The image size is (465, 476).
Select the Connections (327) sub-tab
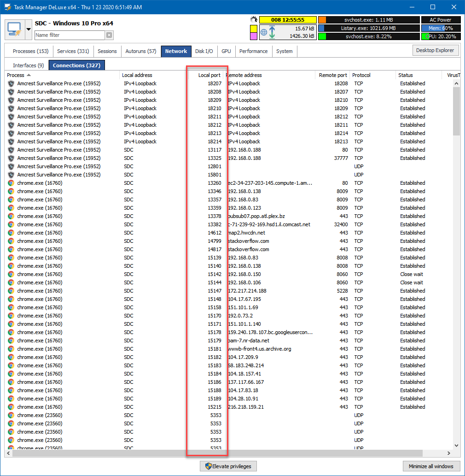[x=77, y=65]
